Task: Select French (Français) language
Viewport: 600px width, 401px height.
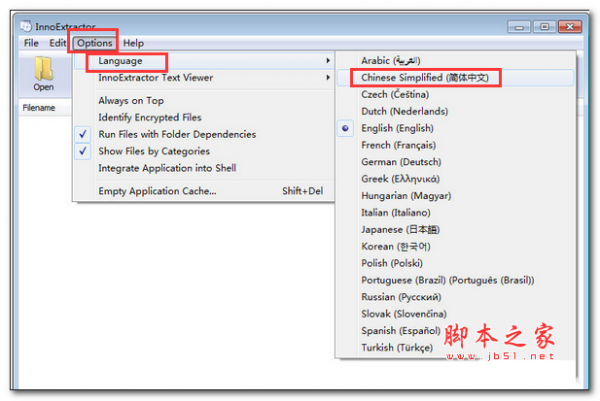Action: (455, 145)
